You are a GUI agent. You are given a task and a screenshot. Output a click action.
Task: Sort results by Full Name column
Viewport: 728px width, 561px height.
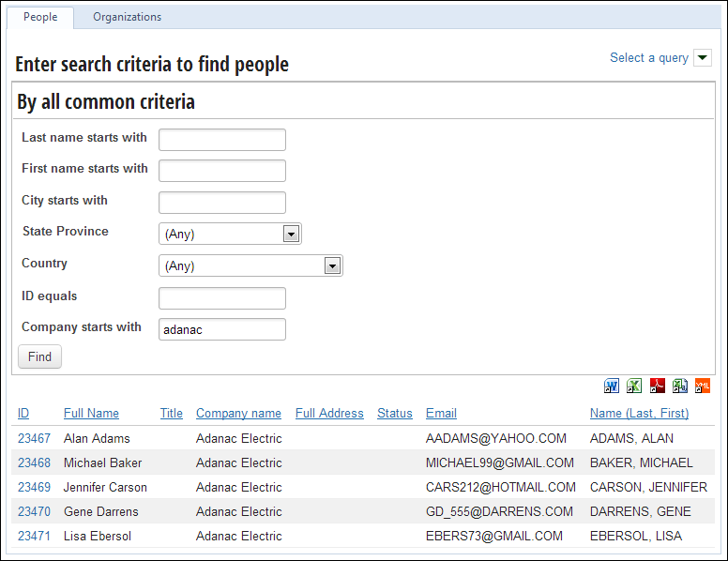pos(91,414)
